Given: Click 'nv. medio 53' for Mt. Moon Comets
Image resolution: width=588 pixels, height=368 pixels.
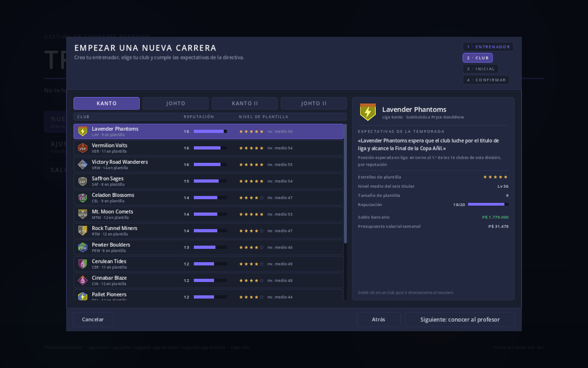Looking at the screenshot, I should [x=280, y=214].
